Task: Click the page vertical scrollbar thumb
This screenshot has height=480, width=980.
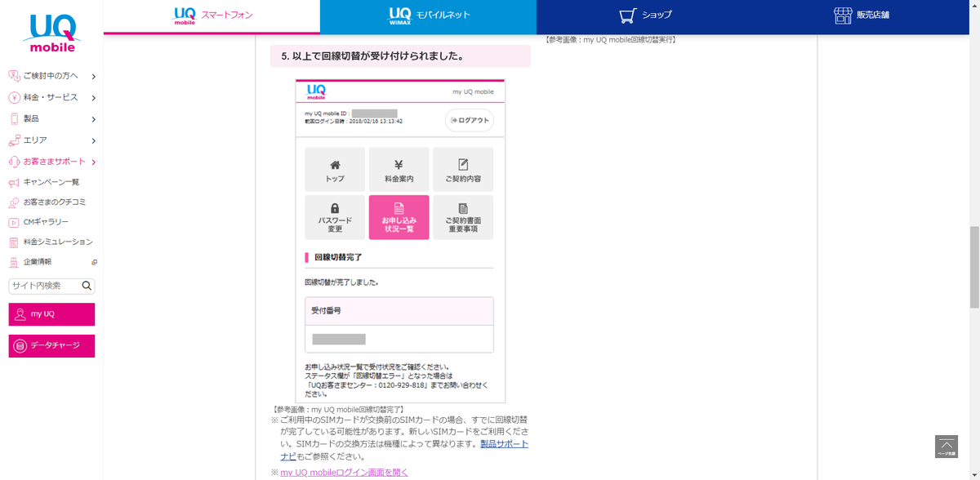Action: [974, 268]
